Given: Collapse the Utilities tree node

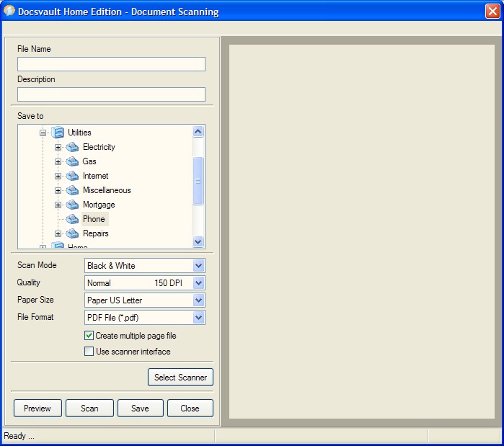Looking at the screenshot, I should [43, 133].
